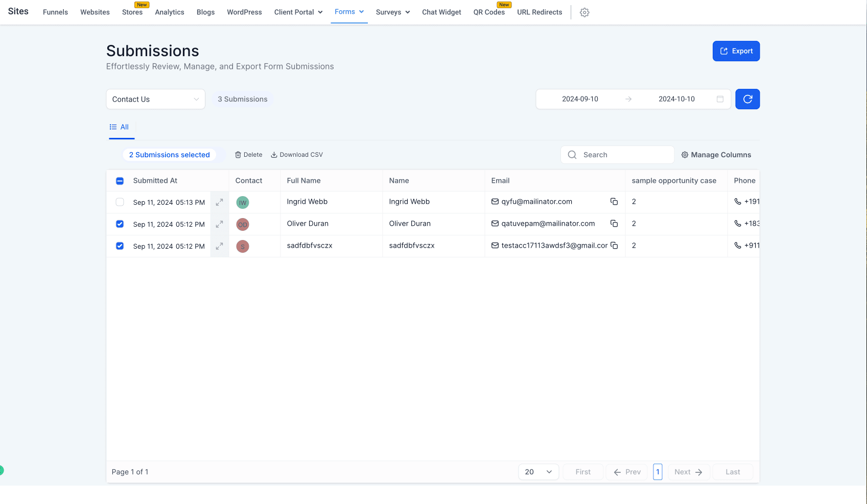The image size is (867, 504).
Task: Open the Contact Us form dropdown
Action: [x=155, y=99]
